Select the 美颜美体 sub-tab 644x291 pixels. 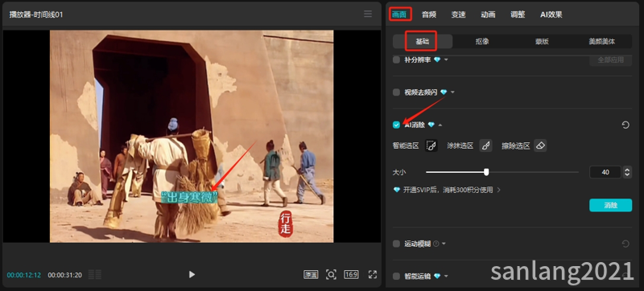coord(602,41)
